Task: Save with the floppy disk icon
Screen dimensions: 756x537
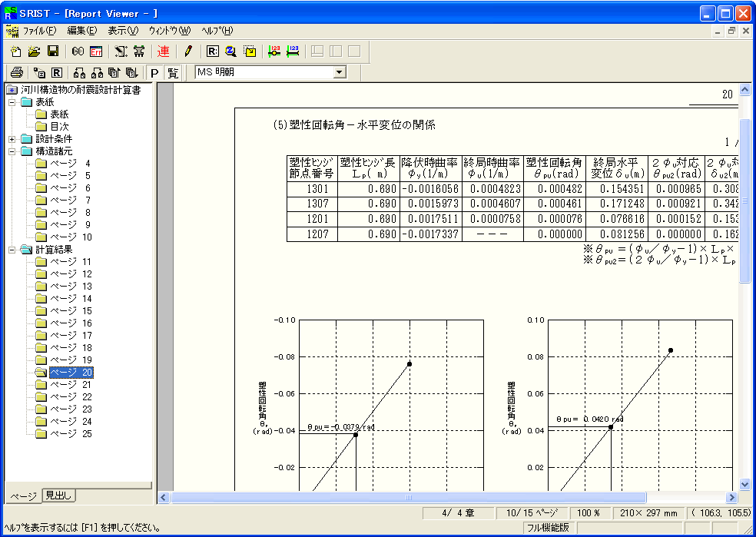Action: pos(52,51)
